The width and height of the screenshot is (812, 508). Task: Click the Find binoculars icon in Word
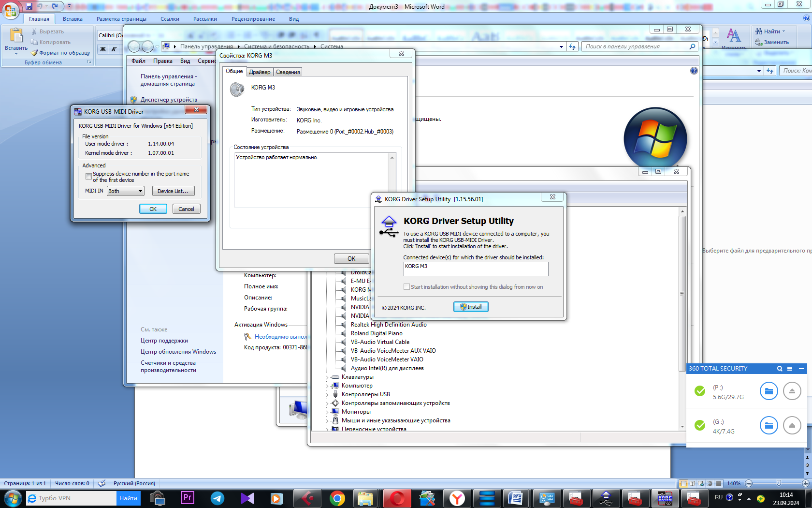(x=758, y=31)
